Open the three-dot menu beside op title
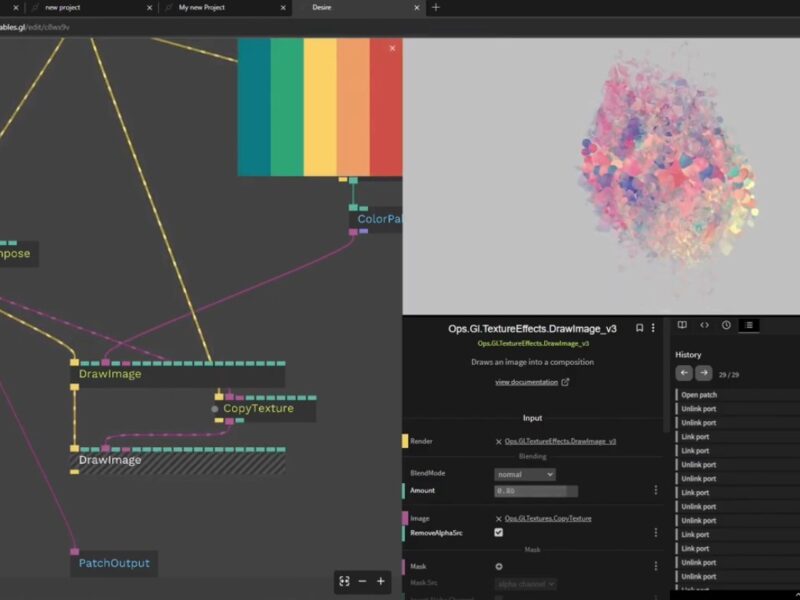Screen dimensions: 800x600 654,328
